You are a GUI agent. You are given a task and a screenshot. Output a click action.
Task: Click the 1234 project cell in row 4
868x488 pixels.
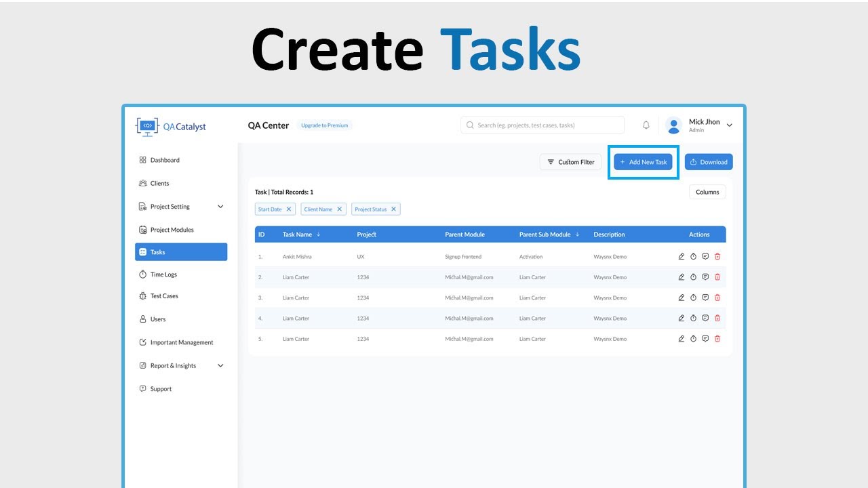(363, 318)
